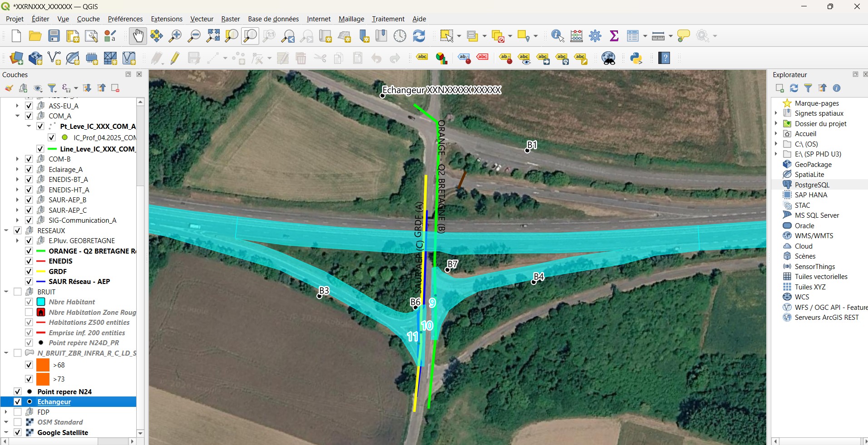Click the Refresh map icon
The height and width of the screenshot is (445, 868).
pos(419,36)
